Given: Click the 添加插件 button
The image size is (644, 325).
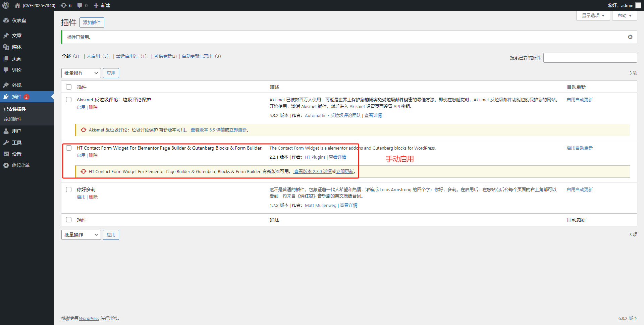Looking at the screenshot, I should pyautogui.click(x=91, y=22).
